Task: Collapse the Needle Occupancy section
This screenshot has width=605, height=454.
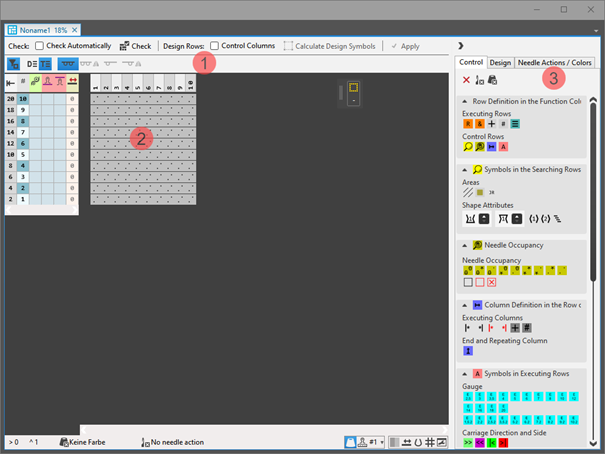Action: coord(464,244)
